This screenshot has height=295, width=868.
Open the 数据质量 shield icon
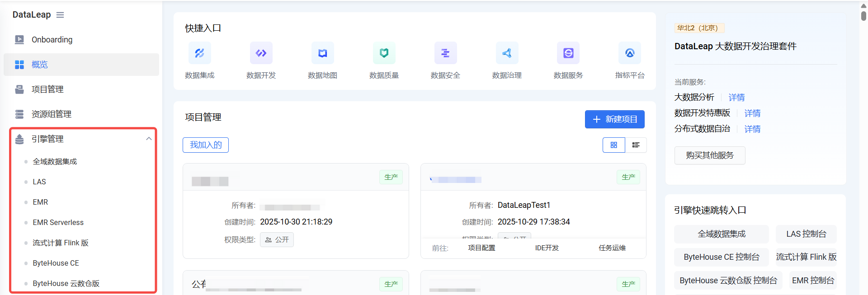tap(384, 53)
